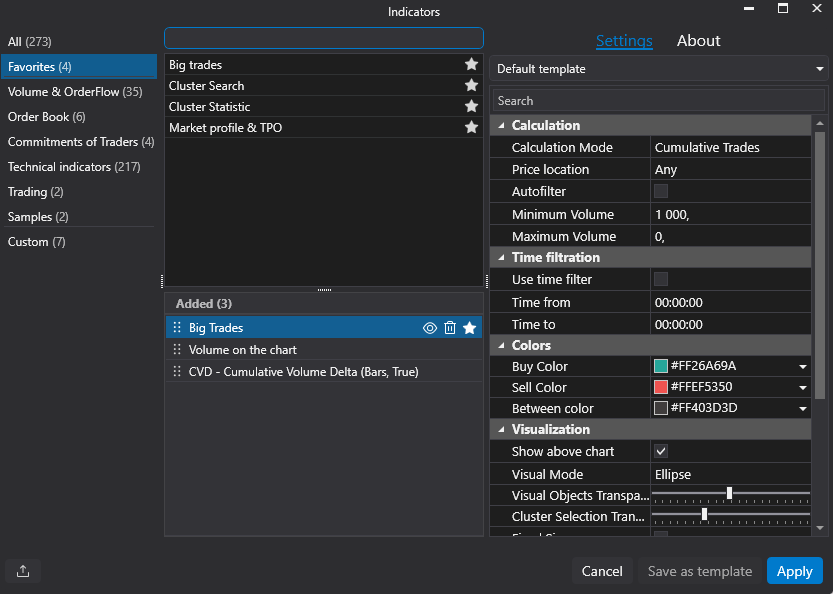
Task: Maximize the Indicators window
Action: 783,8
